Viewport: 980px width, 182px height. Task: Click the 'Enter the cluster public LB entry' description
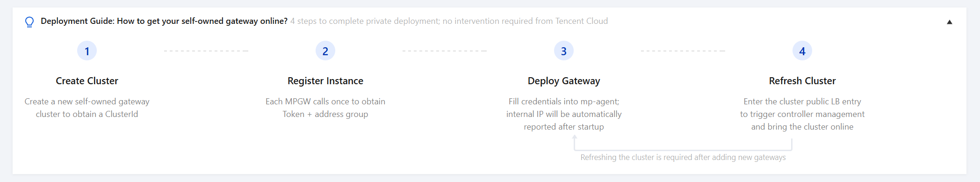[802, 114]
